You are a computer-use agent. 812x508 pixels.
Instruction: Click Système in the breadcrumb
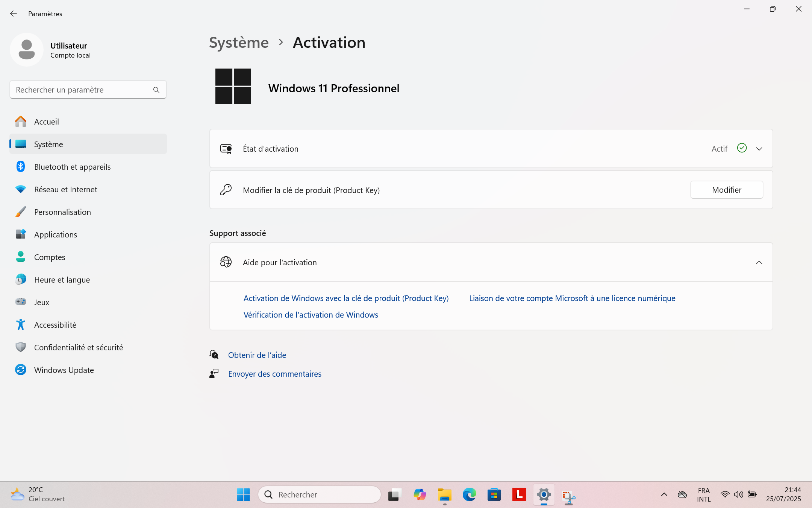[239, 43]
